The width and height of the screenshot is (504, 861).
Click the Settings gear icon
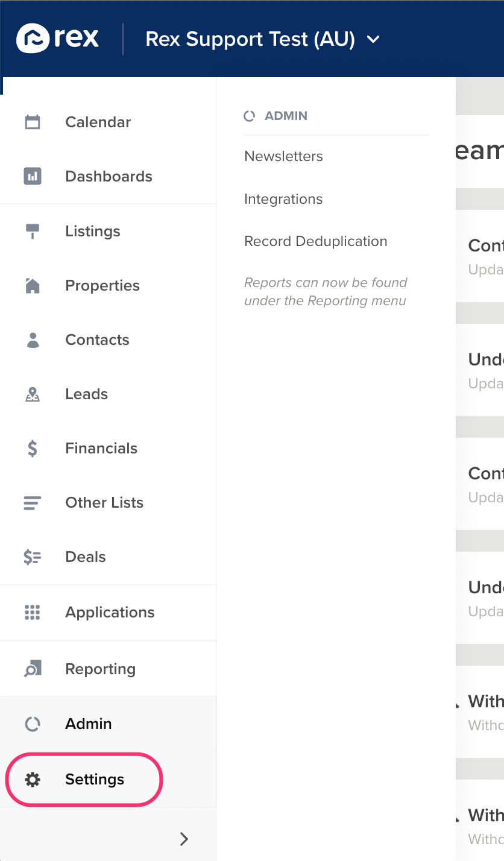(x=33, y=780)
